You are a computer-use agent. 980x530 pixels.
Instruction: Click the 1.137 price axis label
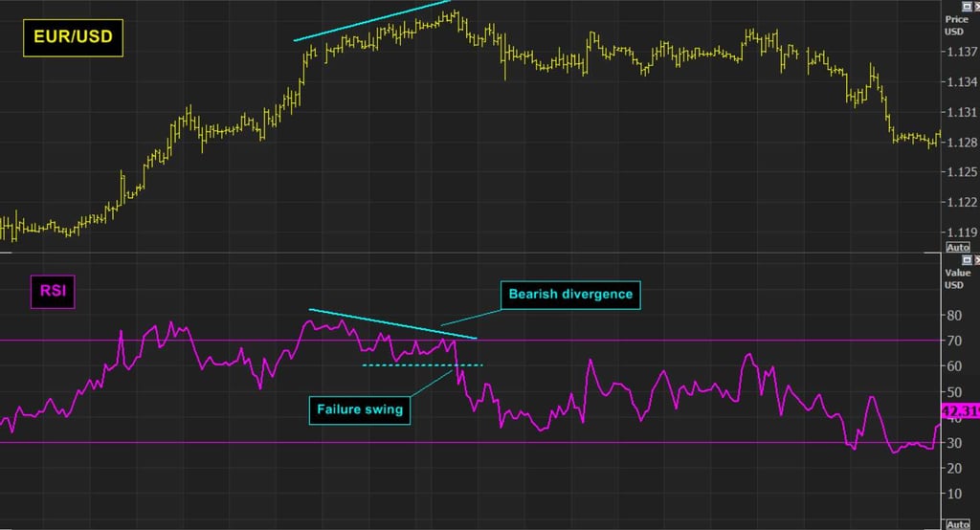pyautogui.click(x=962, y=52)
